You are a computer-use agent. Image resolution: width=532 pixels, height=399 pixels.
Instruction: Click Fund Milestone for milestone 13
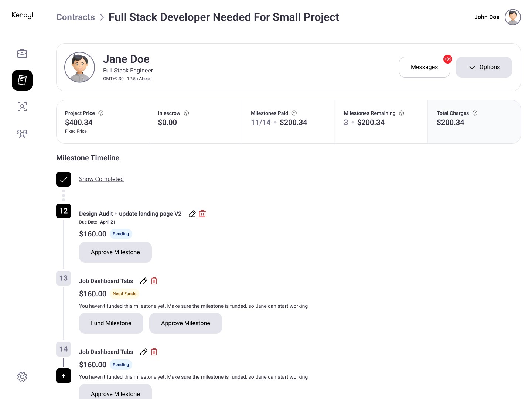coord(111,323)
